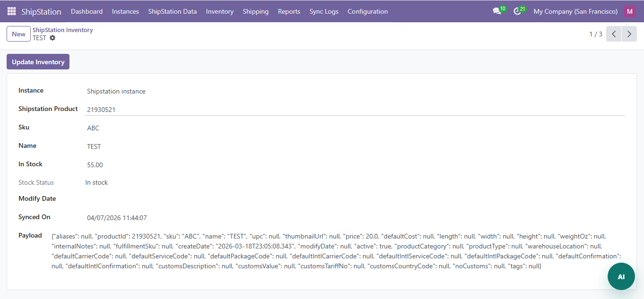The image size is (644, 299).
Task: Open the apps grid menu icon
Action: (x=11, y=11)
